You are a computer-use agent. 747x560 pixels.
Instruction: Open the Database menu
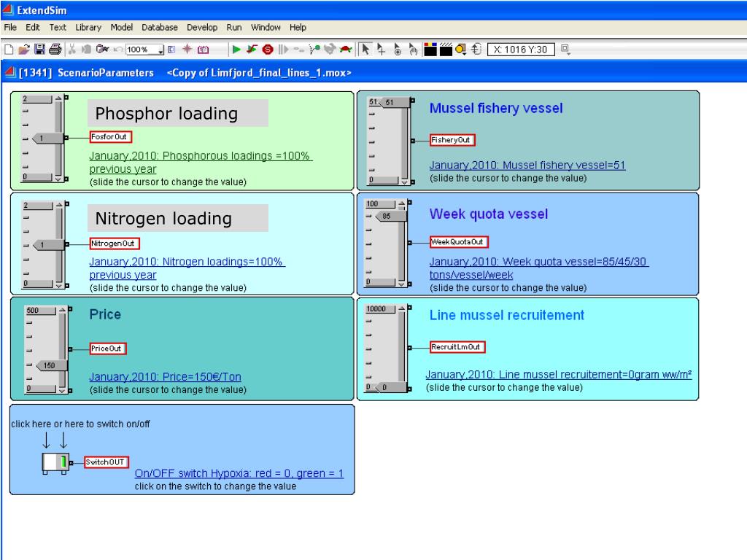click(x=160, y=27)
